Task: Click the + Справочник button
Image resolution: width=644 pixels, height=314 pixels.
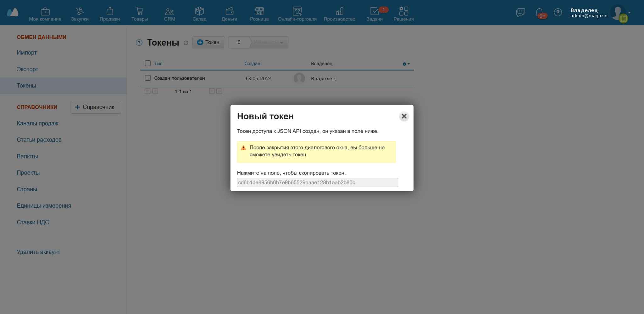Action: pos(96,107)
